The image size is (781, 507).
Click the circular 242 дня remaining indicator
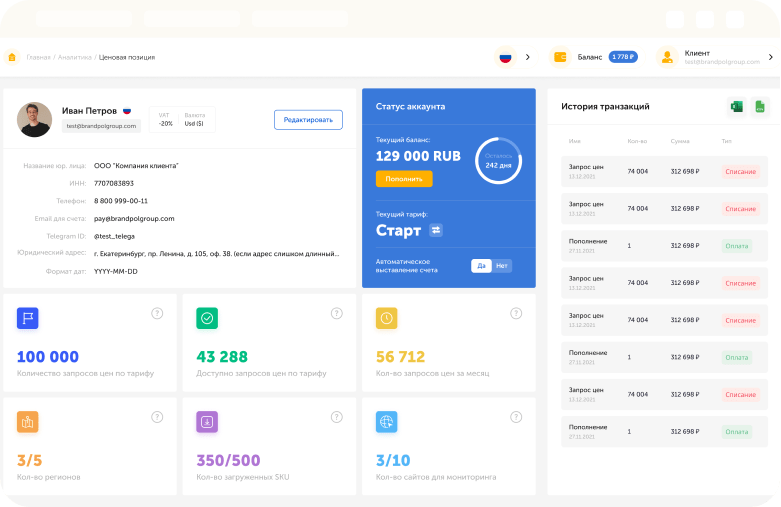pos(498,161)
